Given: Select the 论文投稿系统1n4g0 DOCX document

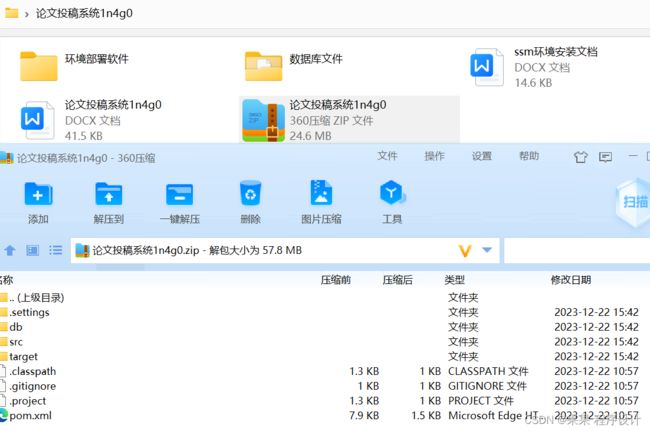Looking at the screenshot, I should tap(91, 120).
